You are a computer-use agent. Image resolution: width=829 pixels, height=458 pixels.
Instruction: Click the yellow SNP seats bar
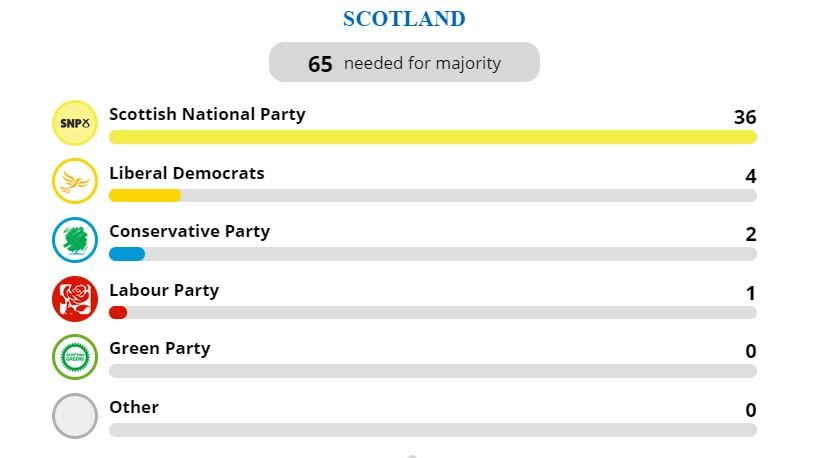432,137
